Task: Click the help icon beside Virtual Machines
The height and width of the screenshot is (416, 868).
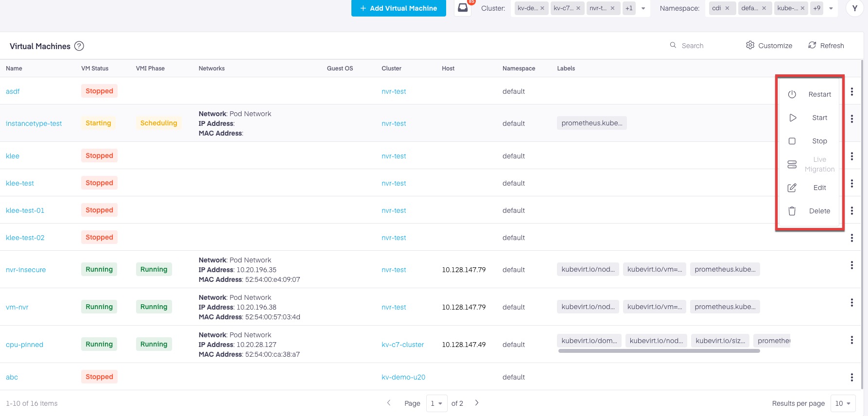Action: 79,46
